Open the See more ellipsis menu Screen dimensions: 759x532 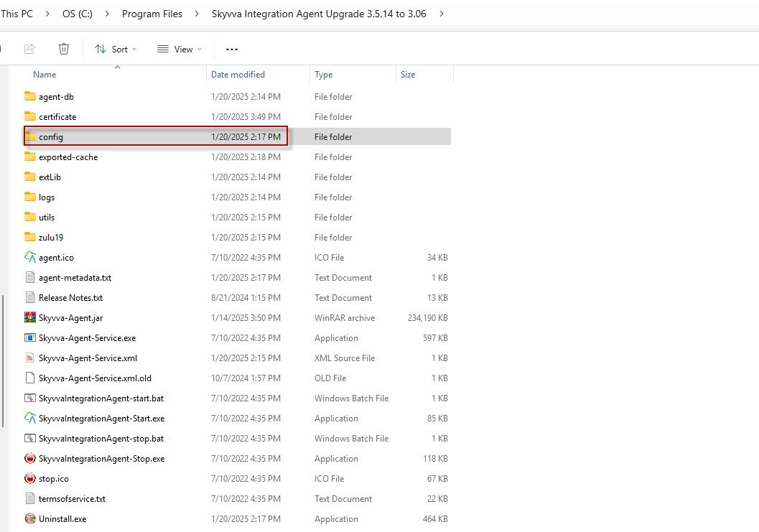click(231, 49)
